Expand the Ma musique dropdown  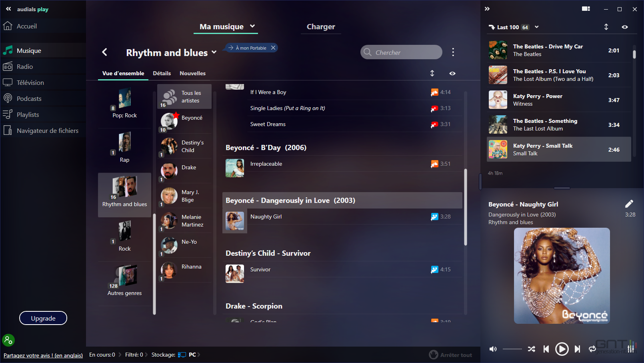(252, 26)
